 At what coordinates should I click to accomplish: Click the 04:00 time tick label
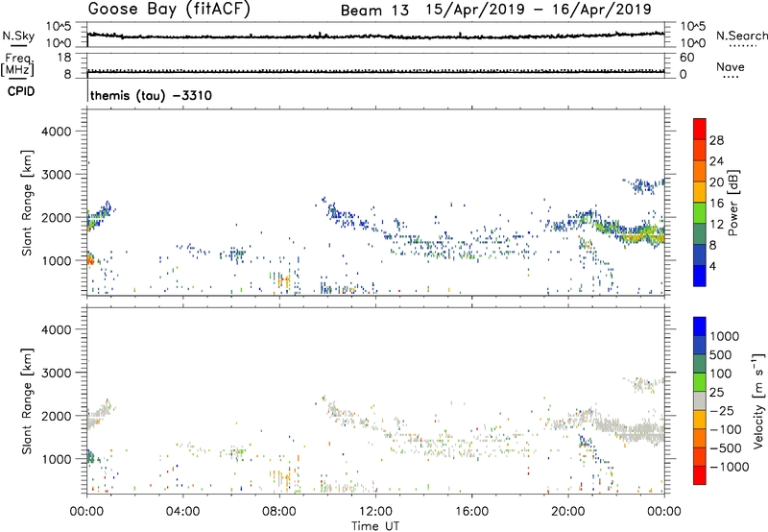[x=182, y=512]
